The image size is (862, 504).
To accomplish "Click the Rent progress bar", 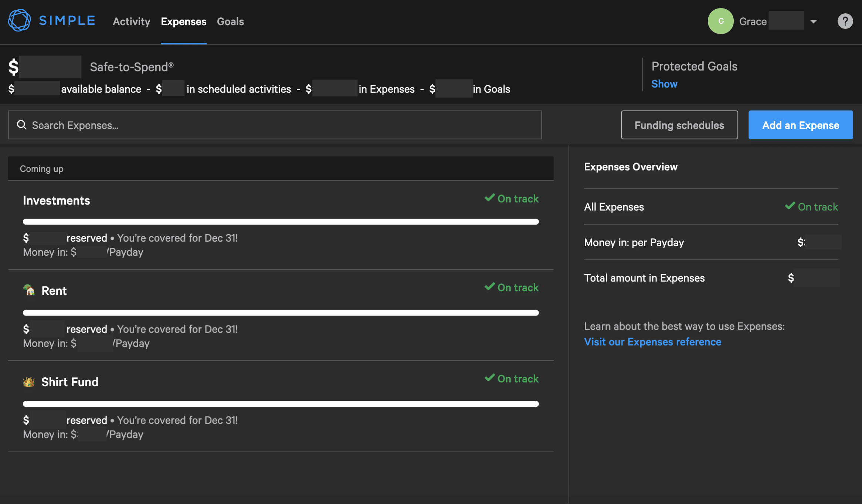I will tap(281, 312).
